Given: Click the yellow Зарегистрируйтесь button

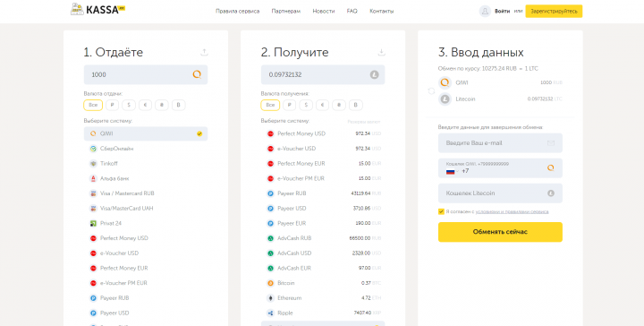Looking at the screenshot, I should tap(554, 11).
